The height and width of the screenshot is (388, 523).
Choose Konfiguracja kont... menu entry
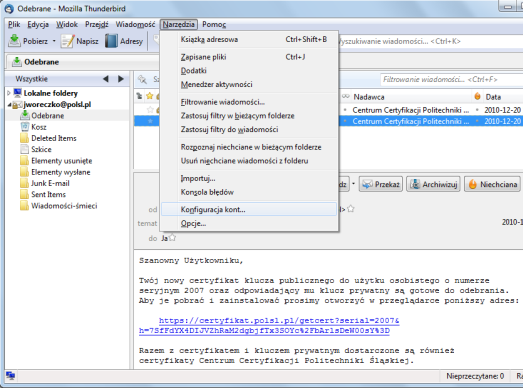[249, 210]
